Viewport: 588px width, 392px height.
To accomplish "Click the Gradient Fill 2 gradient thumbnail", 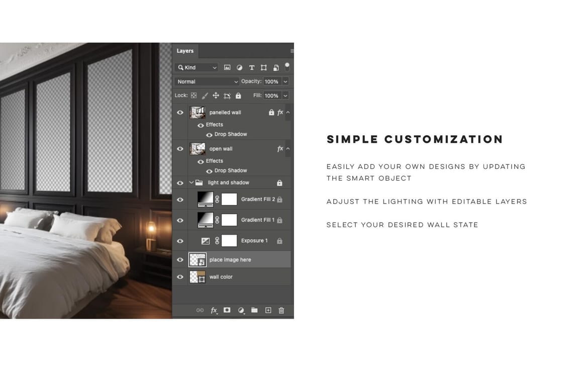I will (x=205, y=199).
